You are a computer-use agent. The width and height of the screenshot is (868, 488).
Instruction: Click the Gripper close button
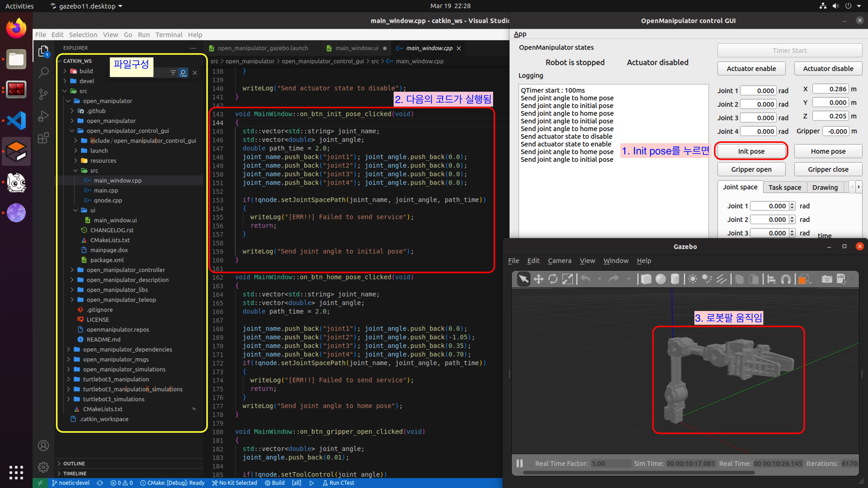[828, 169]
